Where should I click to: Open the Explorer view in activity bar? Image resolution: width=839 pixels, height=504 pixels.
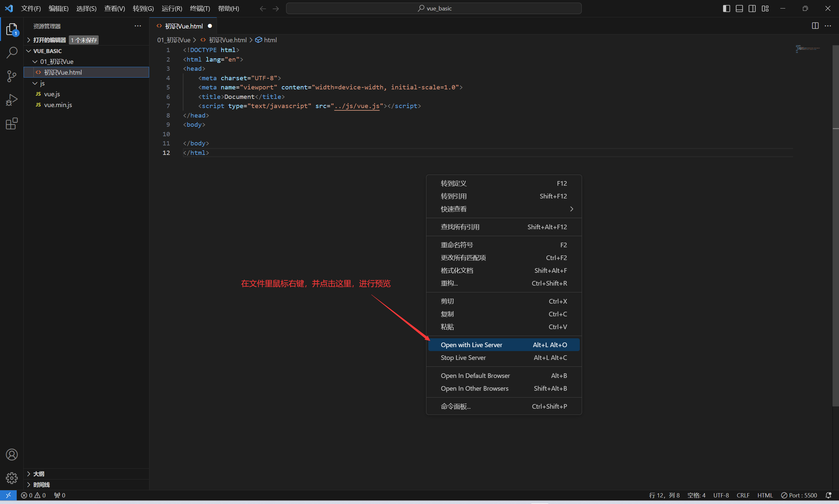11,29
